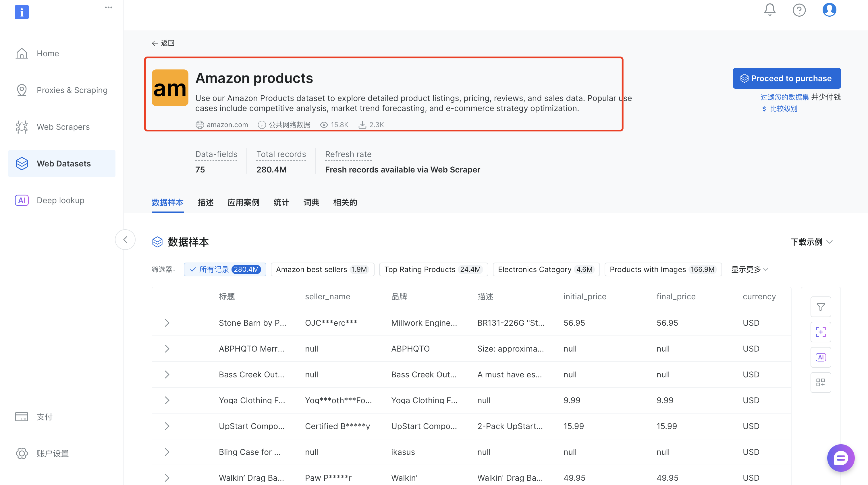Expand the Yoga Clothing F... row

point(167,400)
